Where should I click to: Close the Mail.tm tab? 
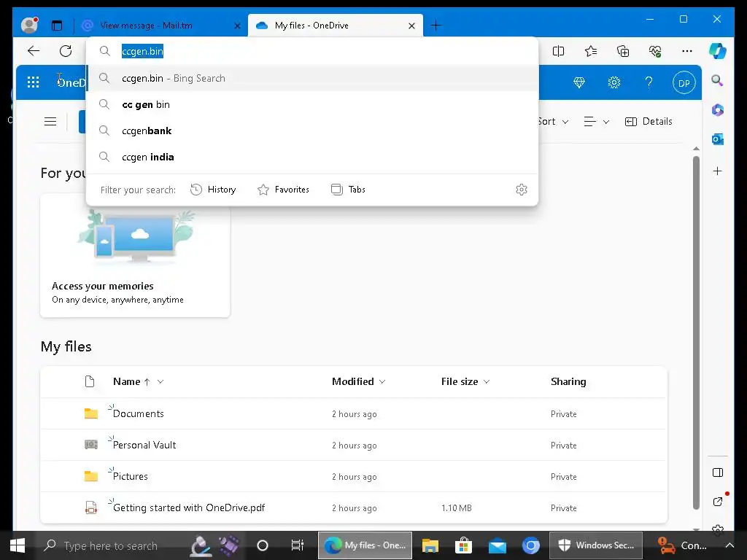pos(237,26)
